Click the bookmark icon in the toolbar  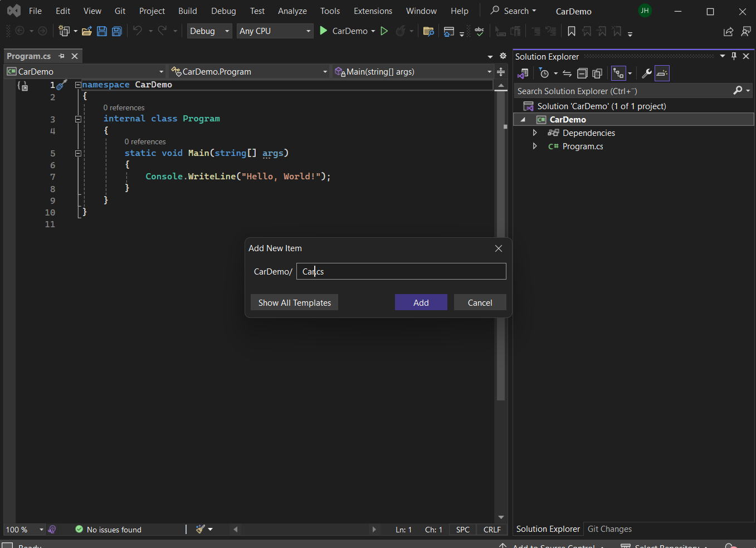[572, 31]
